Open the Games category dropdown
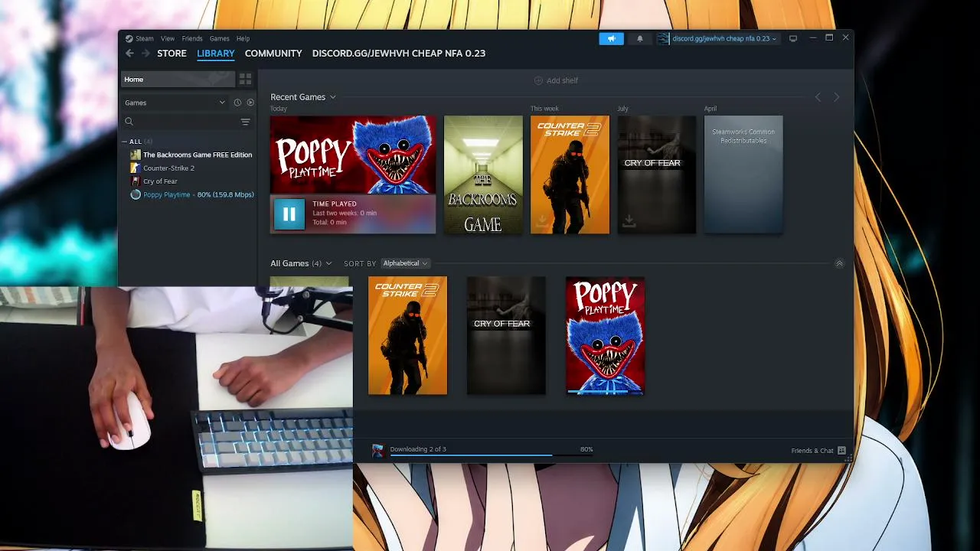 [175, 103]
